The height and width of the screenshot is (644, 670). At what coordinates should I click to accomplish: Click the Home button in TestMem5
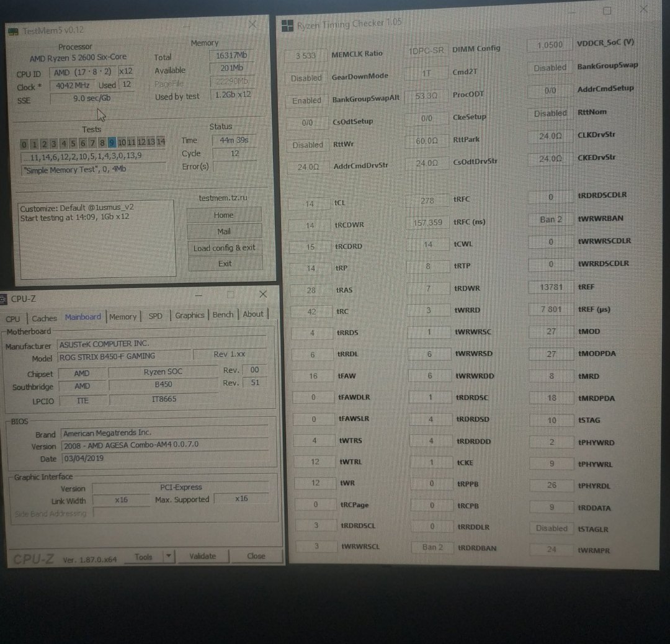point(224,215)
